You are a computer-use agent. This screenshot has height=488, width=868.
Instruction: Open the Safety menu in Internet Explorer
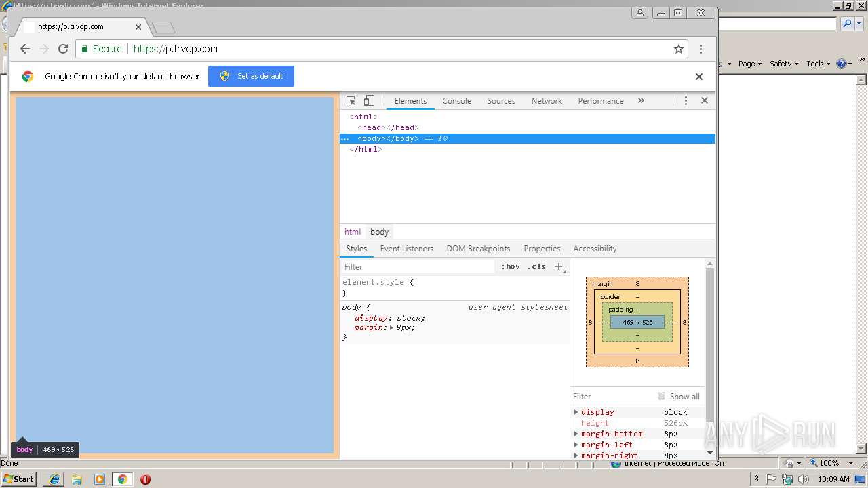pos(784,64)
